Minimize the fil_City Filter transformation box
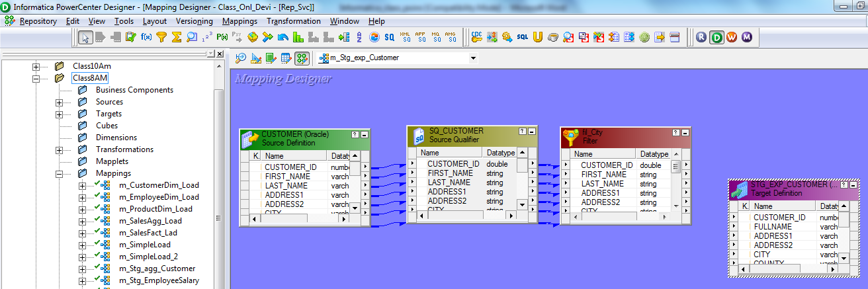Viewport: 868px width, 289px height. point(685,133)
